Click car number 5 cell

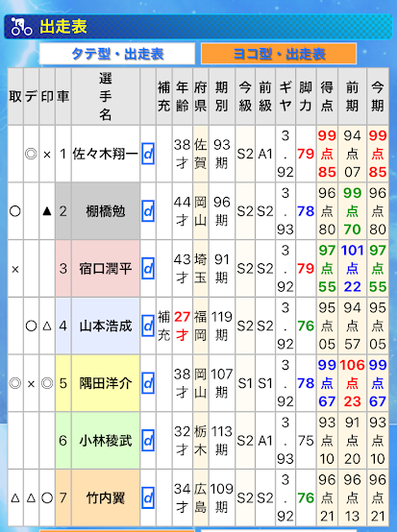62,383
